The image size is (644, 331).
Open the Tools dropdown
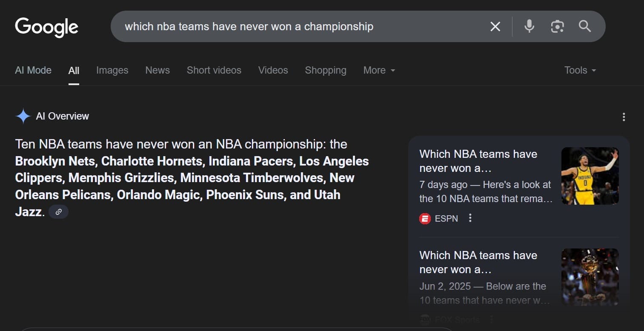coord(580,70)
